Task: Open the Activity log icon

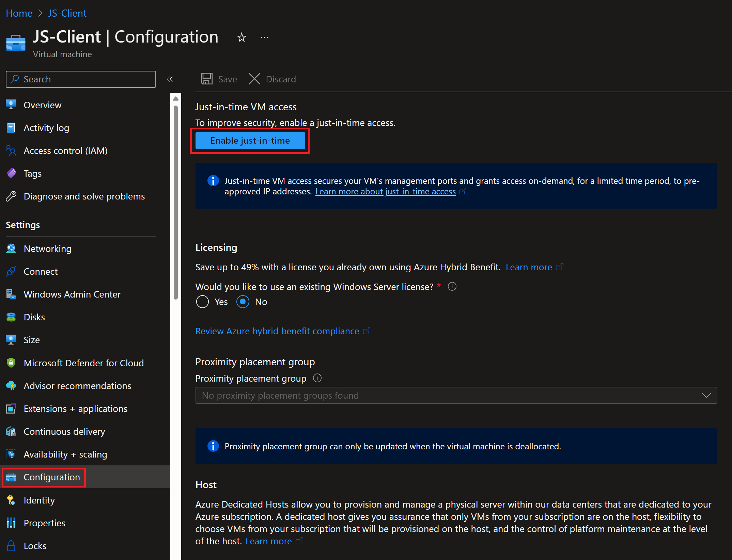Action: point(11,128)
